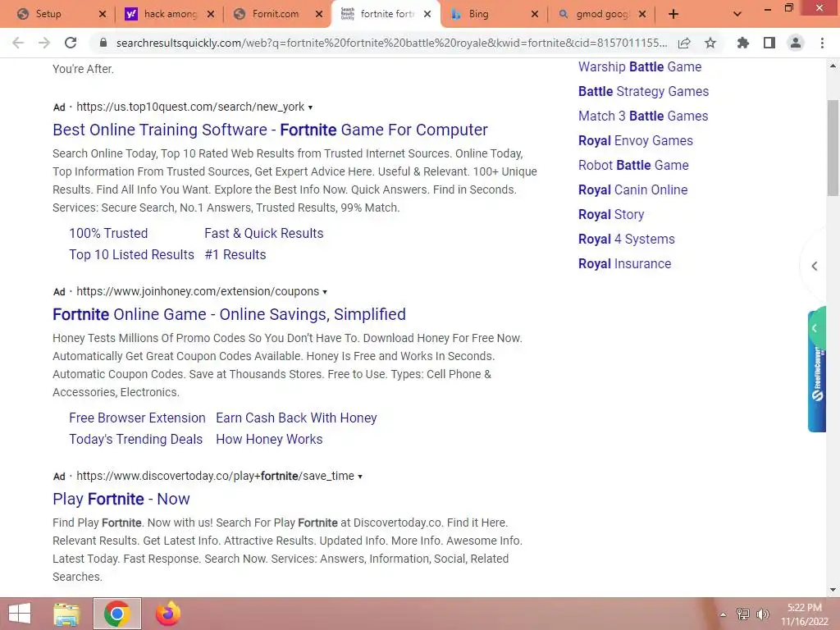Close the Fornit.com tab
Viewport: 840px width, 630px height.
319,15
